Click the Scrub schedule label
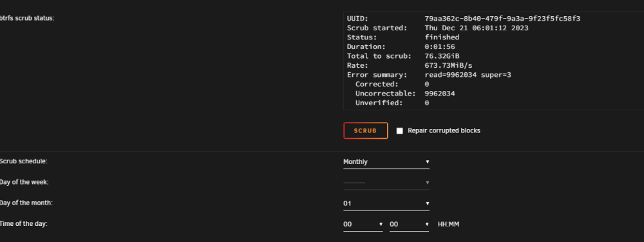Viewport: 644px width, 242px height. click(23, 161)
